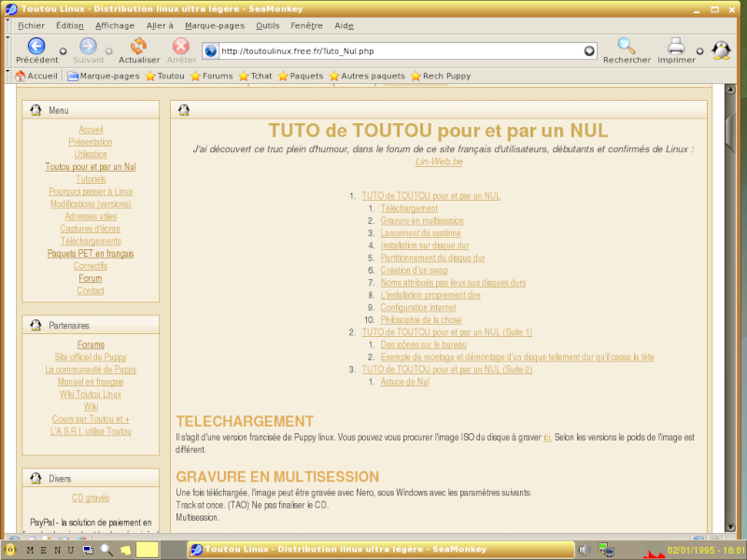Open the Imprimer options dropdown arrow
The width and height of the screenshot is (747, 560).
pos(699,51)
